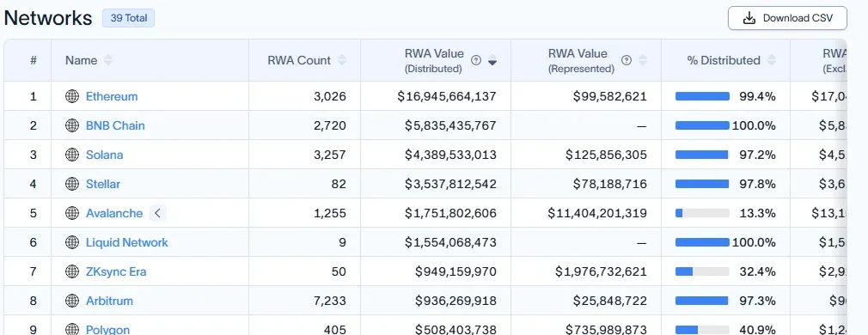Select Arbitrum RWA count 7,233
This screenshot has height=335, width=868.
click(x=329, y=301)
